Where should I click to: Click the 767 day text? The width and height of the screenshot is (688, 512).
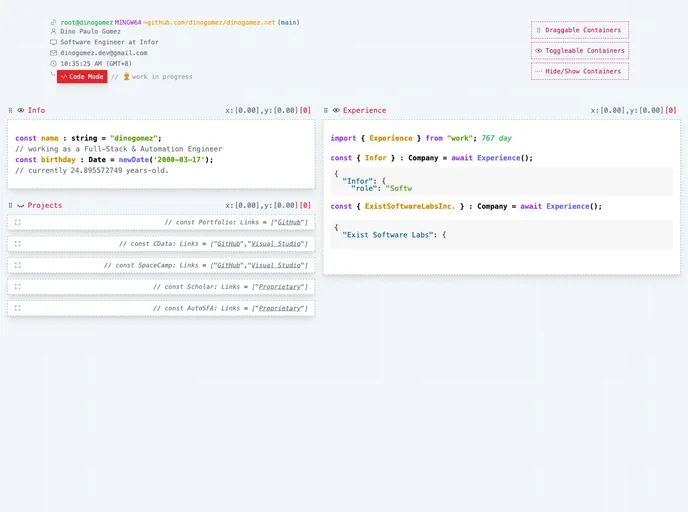[x=497, y=138]
